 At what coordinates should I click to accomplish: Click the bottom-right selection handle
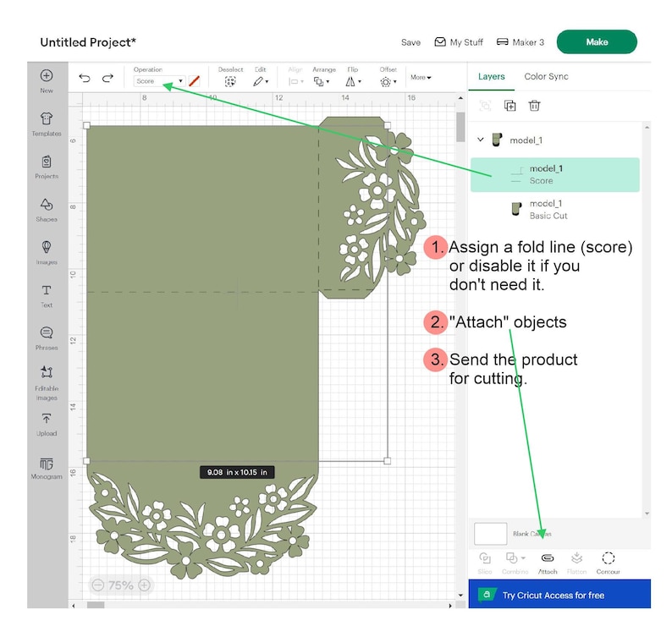point(388,461)
